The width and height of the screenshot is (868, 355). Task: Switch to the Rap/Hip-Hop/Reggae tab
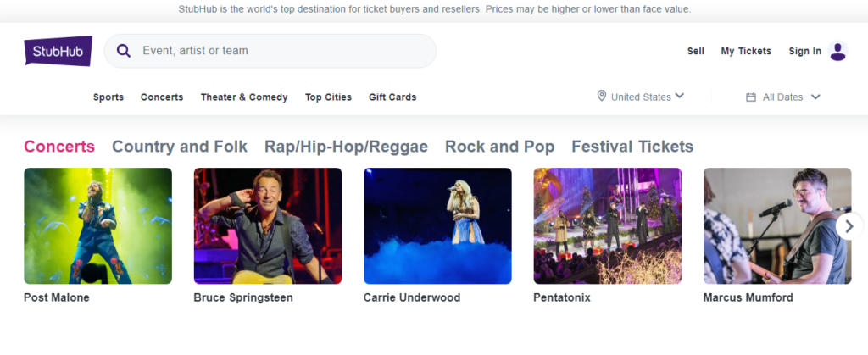[x=346, y=147]
